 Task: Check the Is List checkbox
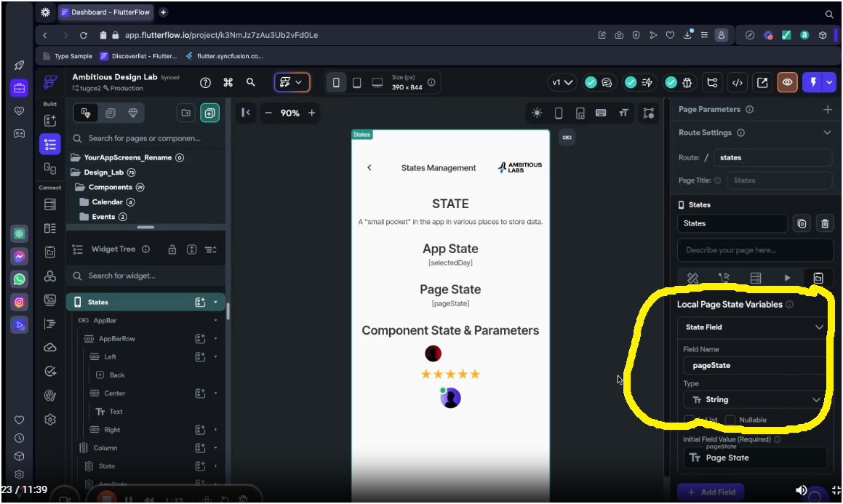click(689, 420)
